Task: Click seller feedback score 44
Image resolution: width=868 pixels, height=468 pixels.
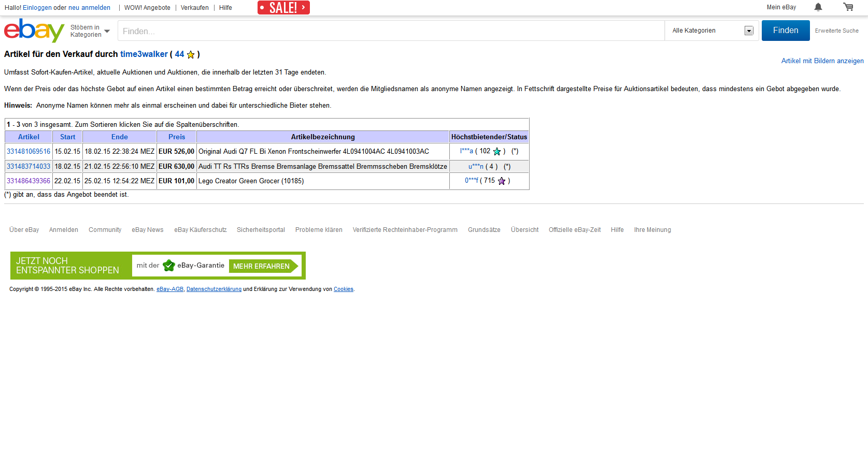Action: (x=179, y=54)
